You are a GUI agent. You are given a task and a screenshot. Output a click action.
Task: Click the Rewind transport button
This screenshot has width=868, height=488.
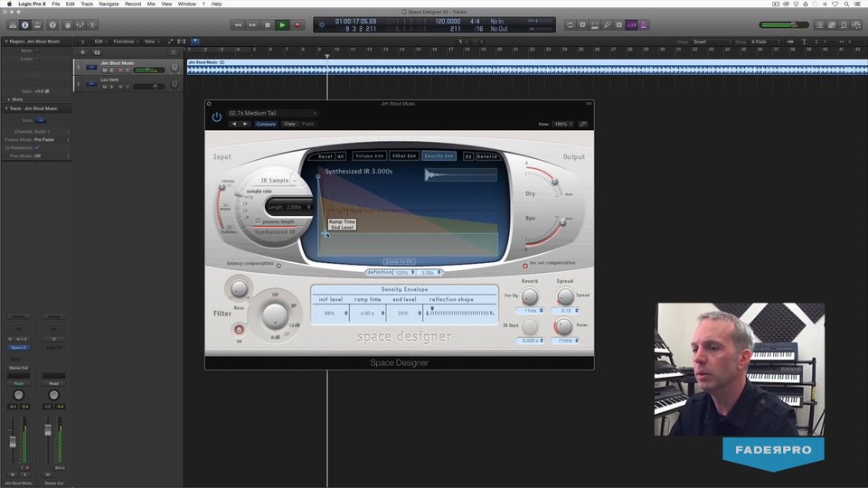(238, 25)
